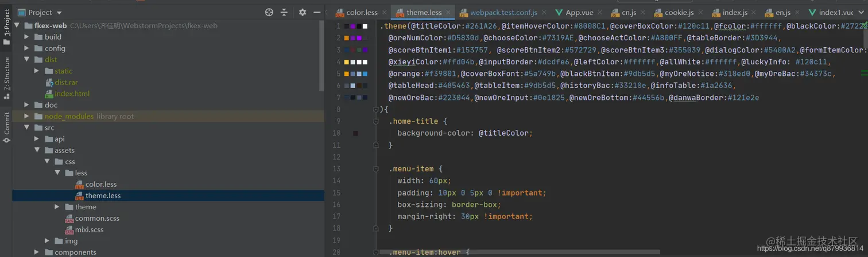The width and height of the screenshot is (868, 257).
Task: Collapse the assets folder
Action: point(37,150)
